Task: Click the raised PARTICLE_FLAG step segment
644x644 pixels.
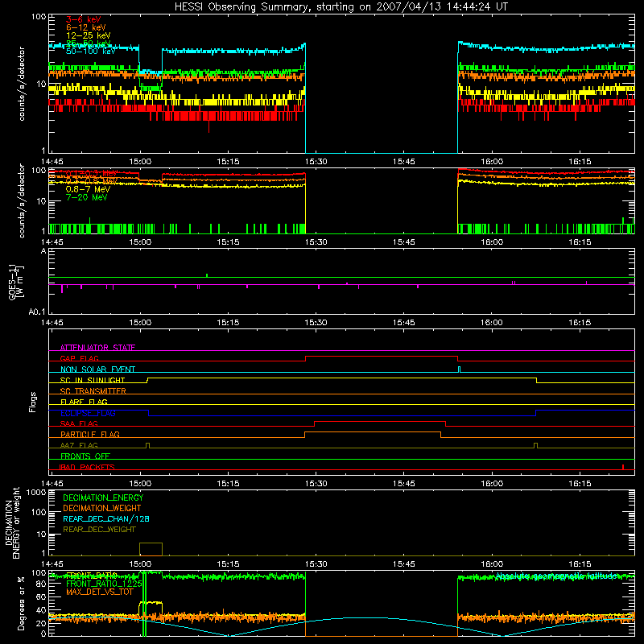Action: click(373, 432)
